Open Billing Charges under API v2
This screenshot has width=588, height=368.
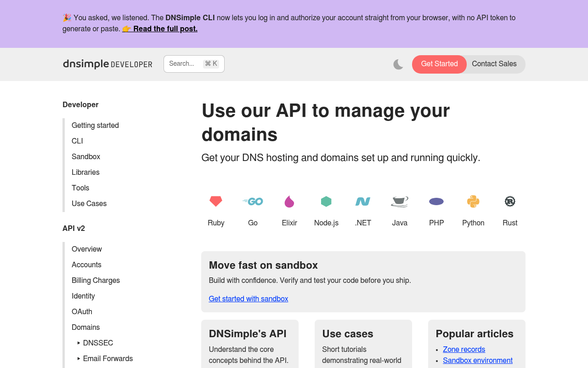point(96,281)
